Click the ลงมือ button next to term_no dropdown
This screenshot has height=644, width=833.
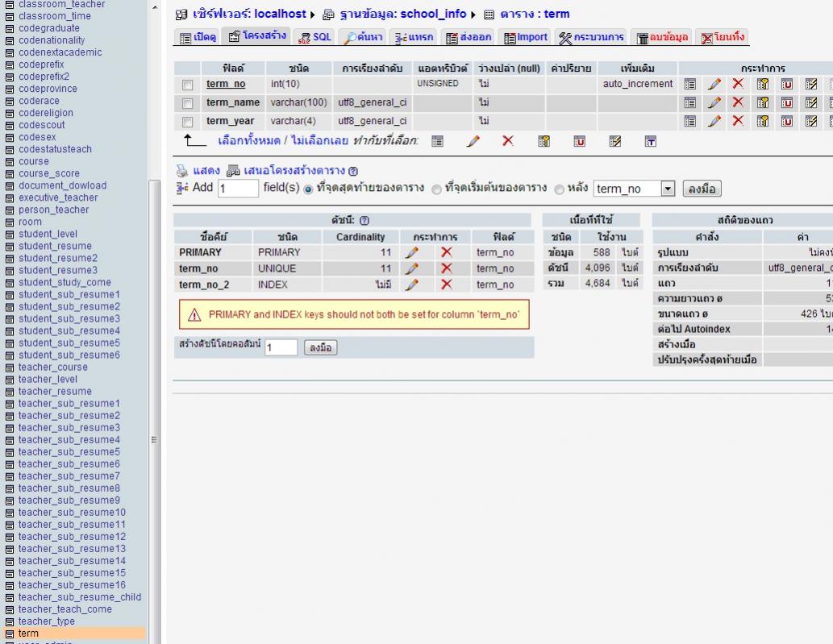[702, 189]
